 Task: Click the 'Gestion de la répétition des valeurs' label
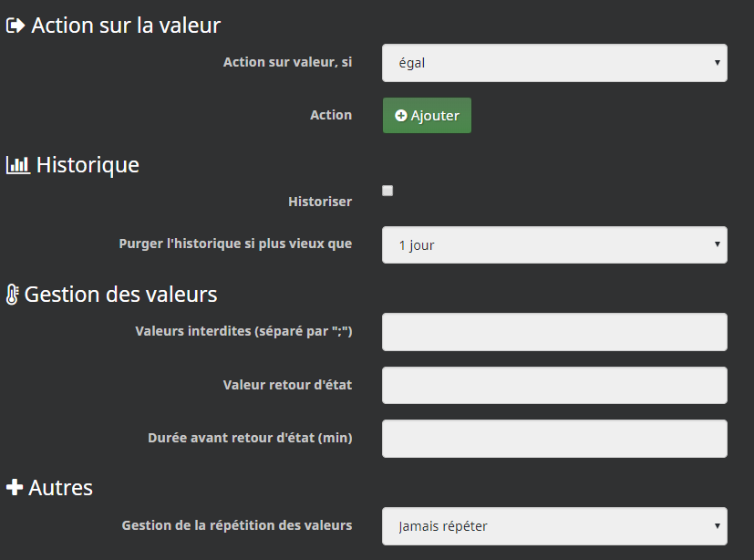236,525
